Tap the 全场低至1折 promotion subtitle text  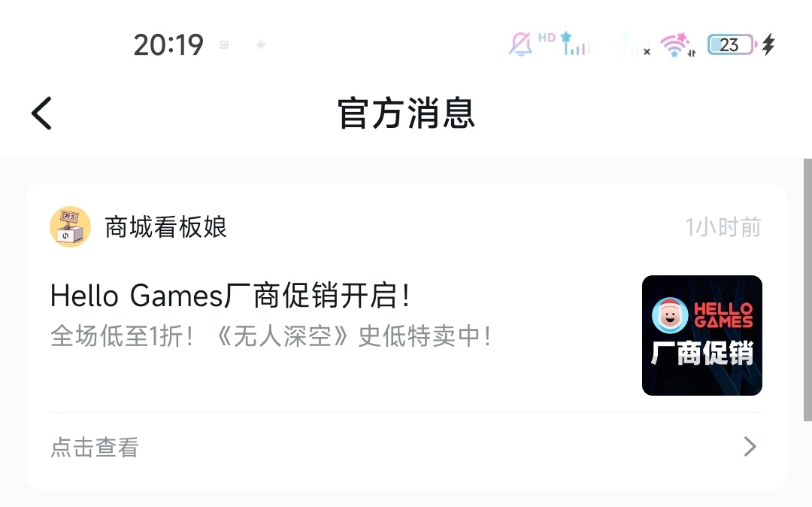(x=271, y=336)
